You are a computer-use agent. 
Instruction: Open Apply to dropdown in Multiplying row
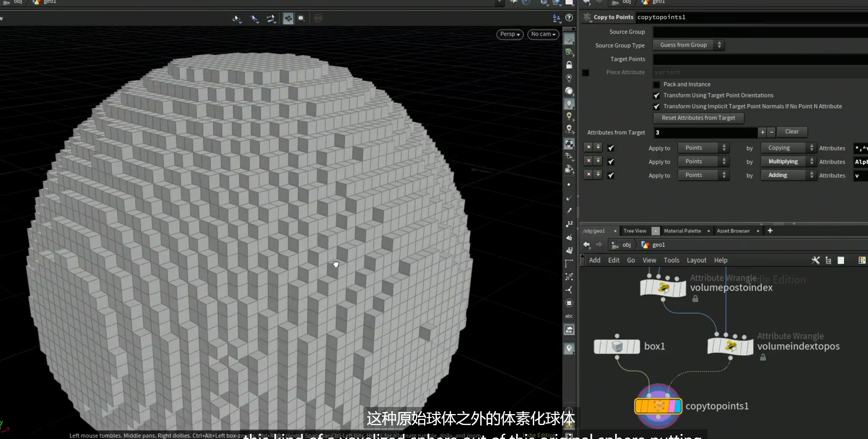coord(703,162)
